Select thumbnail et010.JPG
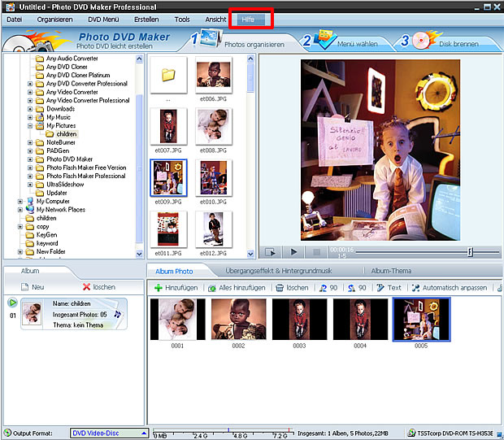504x440 pixels. 214,178
